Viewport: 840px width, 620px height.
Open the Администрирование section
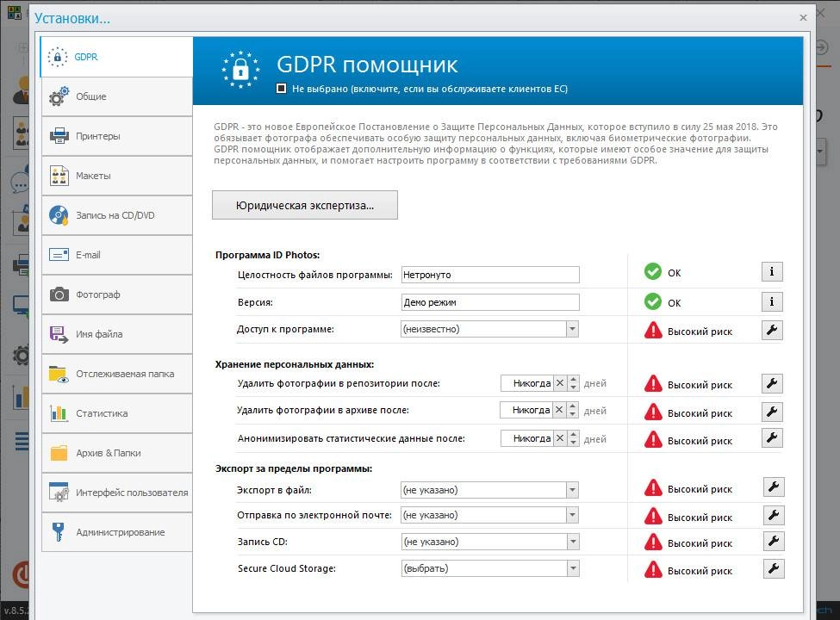[x=117, y=532]
